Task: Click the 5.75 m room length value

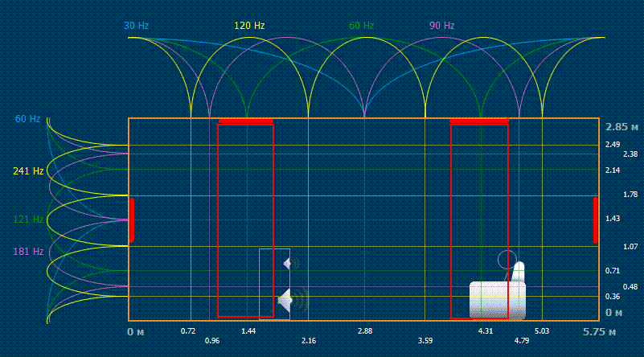Action: pos(598,332)
